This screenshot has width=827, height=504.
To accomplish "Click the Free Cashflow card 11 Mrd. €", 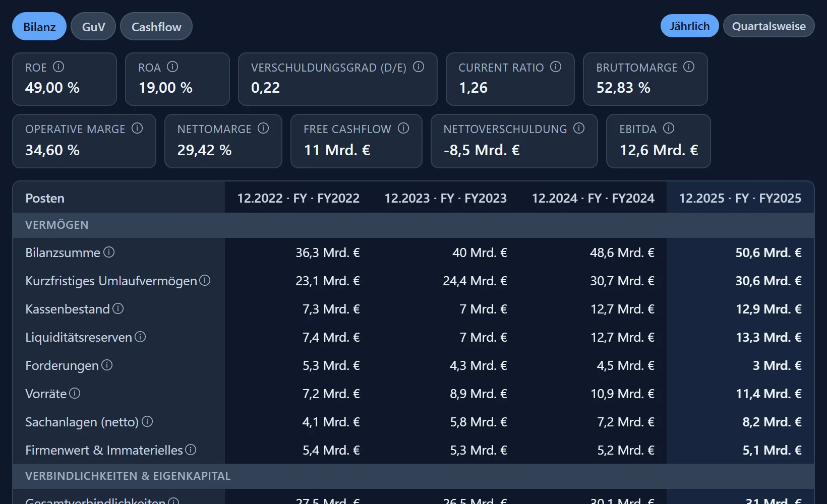I will tap(357, 141).
